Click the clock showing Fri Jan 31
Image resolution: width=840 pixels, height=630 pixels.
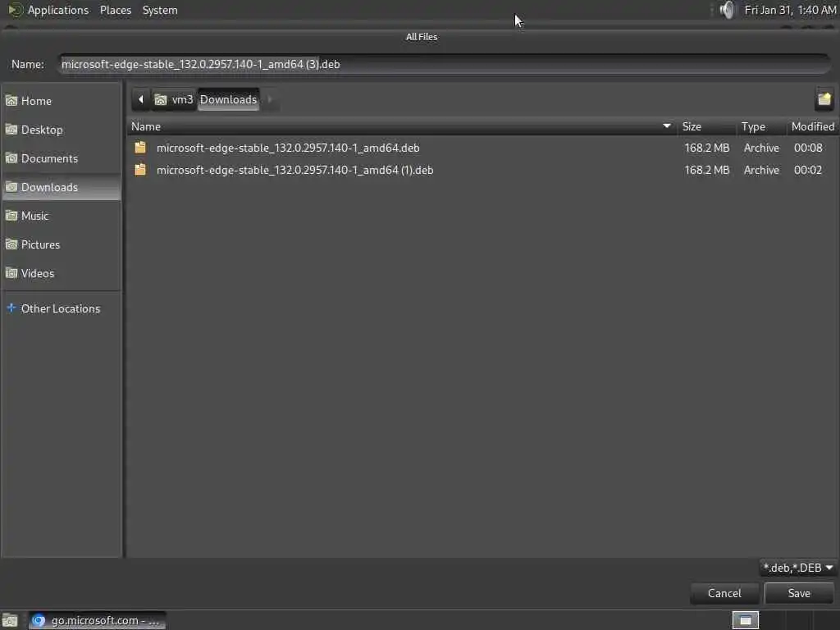point(790,10)
